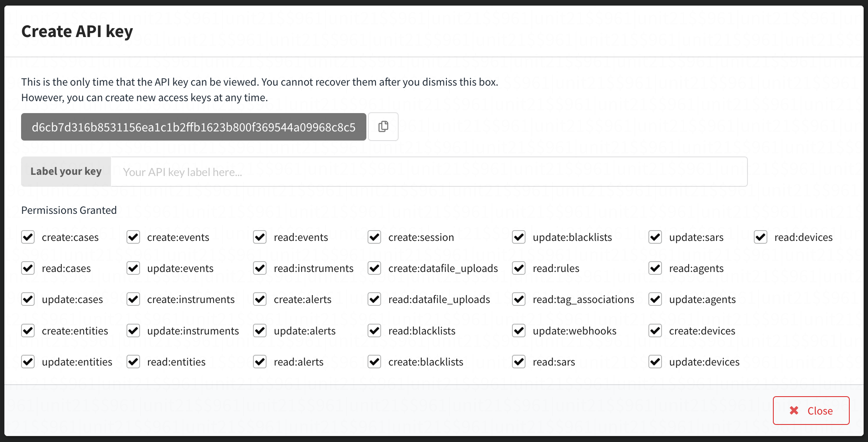Toggle the read:tag_associations checkbox
The image size is (868, 442).
(x=519, y=299)
